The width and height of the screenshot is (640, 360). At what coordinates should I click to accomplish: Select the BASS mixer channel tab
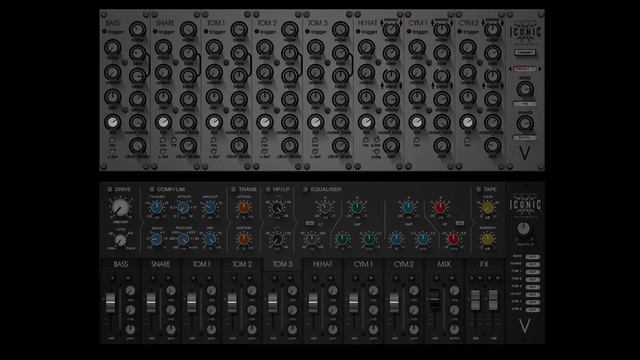[120, 264]
